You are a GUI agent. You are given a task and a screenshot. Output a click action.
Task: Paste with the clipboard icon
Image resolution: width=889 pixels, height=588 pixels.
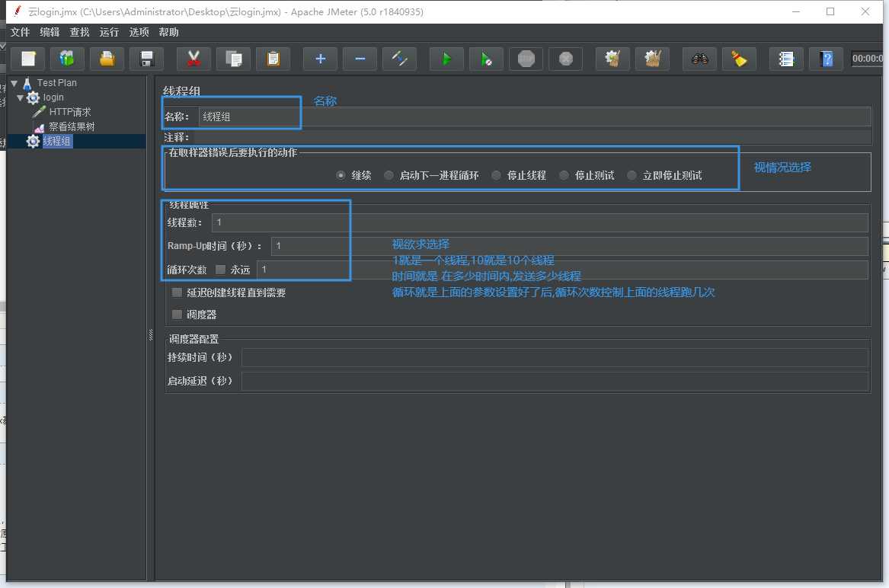[273, 59]
